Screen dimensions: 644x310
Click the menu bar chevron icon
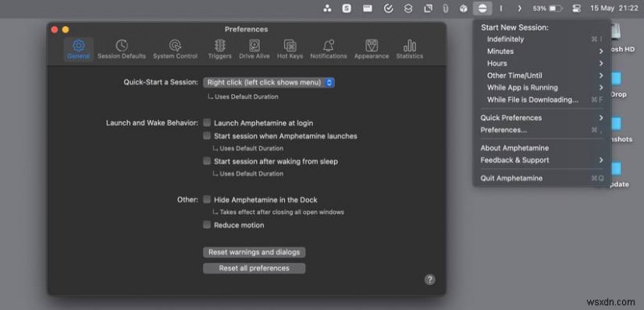pyautogui.click(x=519, y=8)
